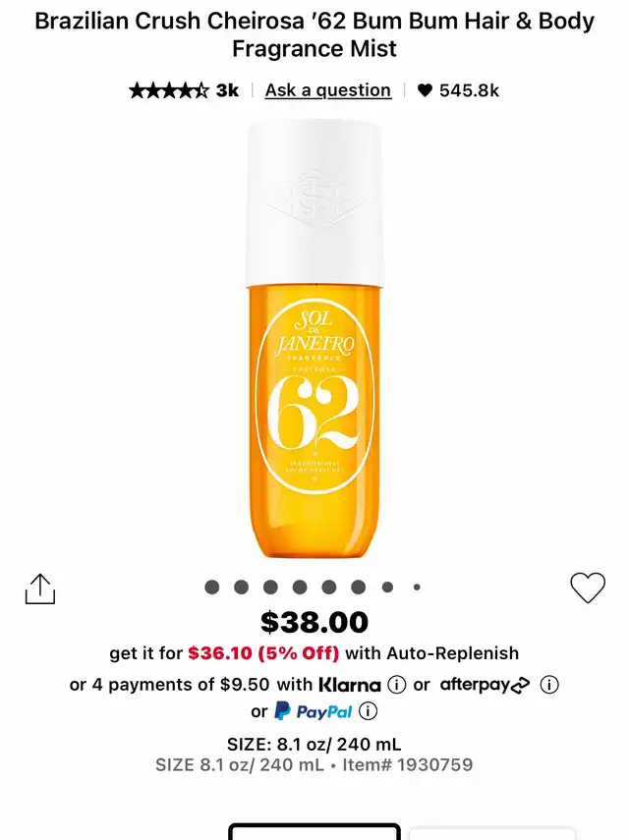
Task: Add product to Loves with heart outline
Action: (588, 588)
